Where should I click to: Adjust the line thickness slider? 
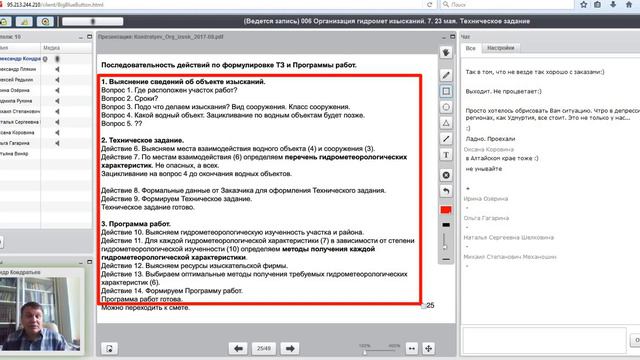coord(446,242)
